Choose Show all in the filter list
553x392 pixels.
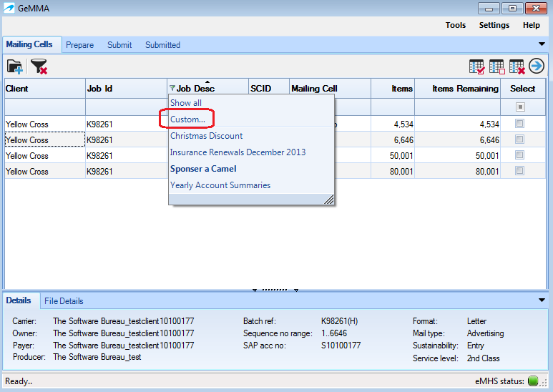186,103
